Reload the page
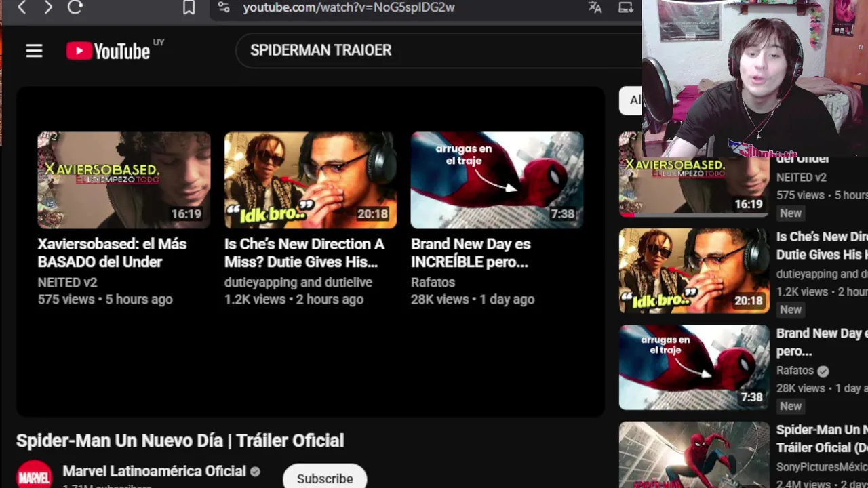This screenshot has width=868, height=488. tap(75, 7)
